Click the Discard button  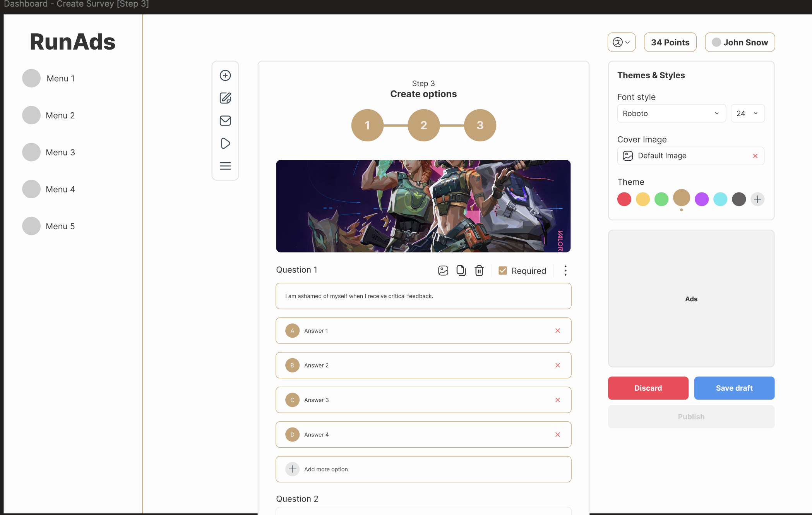coord(648,388)
